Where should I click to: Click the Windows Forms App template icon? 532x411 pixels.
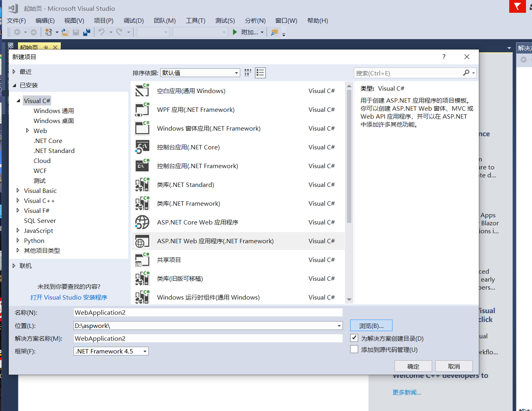(x=142, y=128)
